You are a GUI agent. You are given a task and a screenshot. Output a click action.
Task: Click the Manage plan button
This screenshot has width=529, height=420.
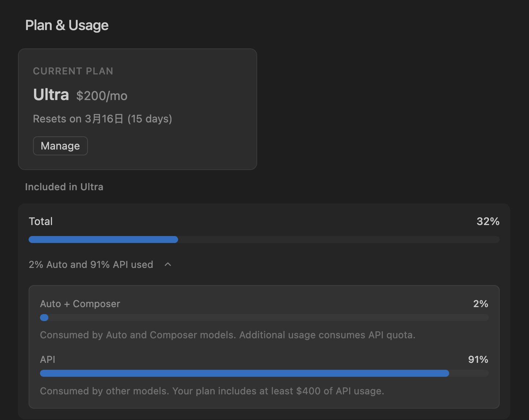(x=60, y=146)
